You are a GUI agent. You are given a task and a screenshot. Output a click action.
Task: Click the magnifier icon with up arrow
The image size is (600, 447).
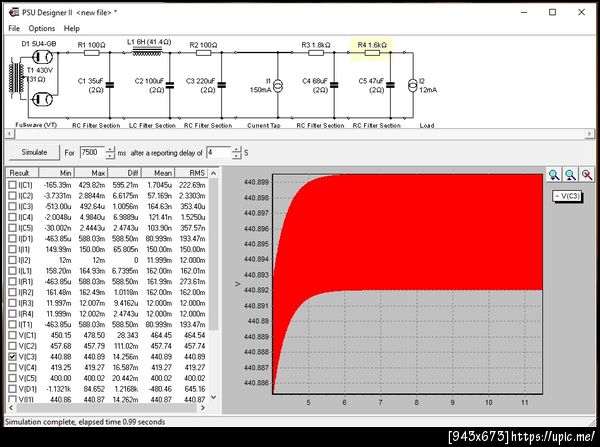coord(571,175)
